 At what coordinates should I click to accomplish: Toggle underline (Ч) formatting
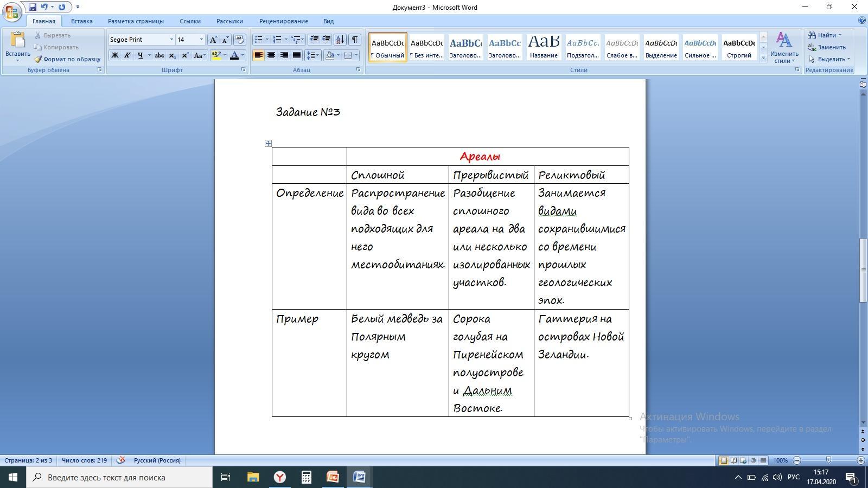pos(140,55)
